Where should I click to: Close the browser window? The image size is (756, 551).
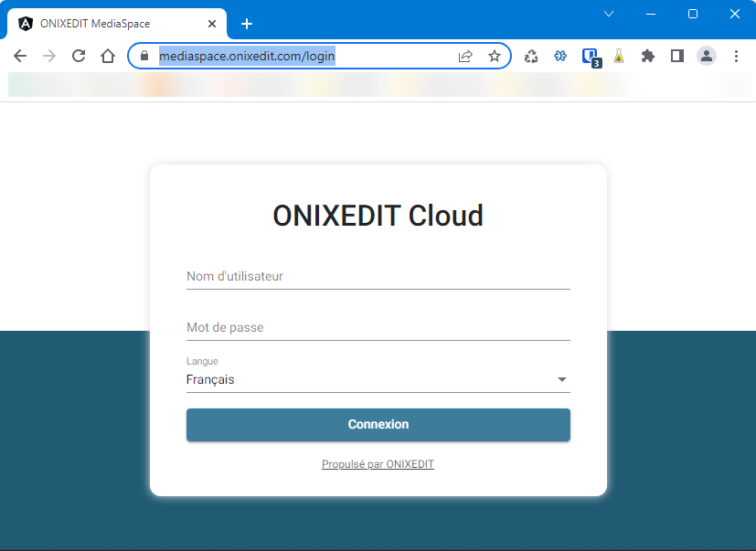point(735,14)
